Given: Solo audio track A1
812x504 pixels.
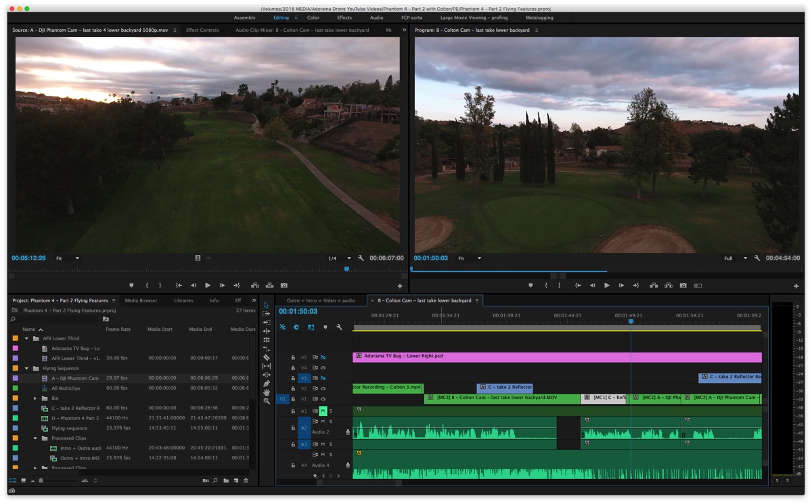Looking at the screenshot, I should 331,411.
